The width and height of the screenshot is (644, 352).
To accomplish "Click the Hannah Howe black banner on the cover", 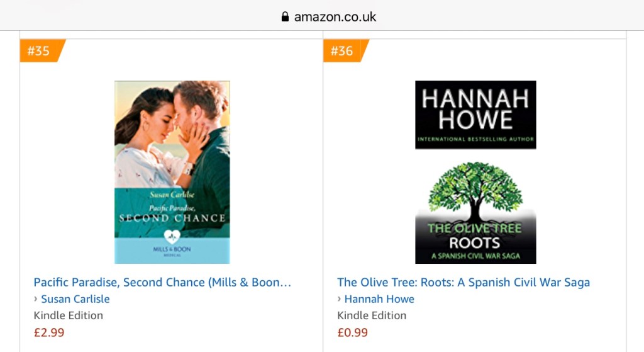I will (x=475, y=114).
